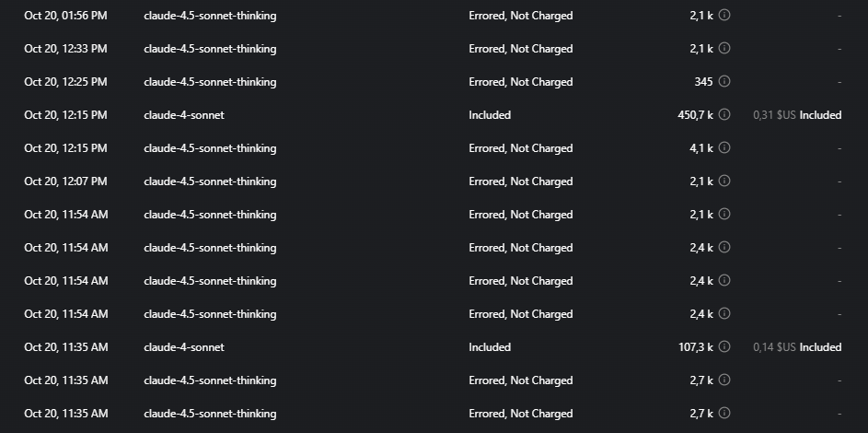The width and height of the screenshot is (868, 433).
Task: Click info icon in Oct 20, 12:07 PM row
Action: click(x=724, y=181)
